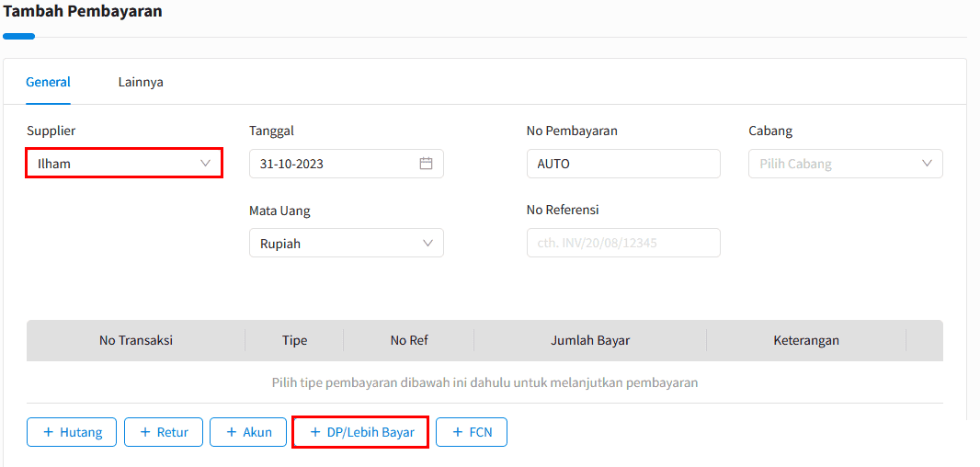
Task: Open the Mata Uang Rupiah dropdown
Action: pos(347,243)
